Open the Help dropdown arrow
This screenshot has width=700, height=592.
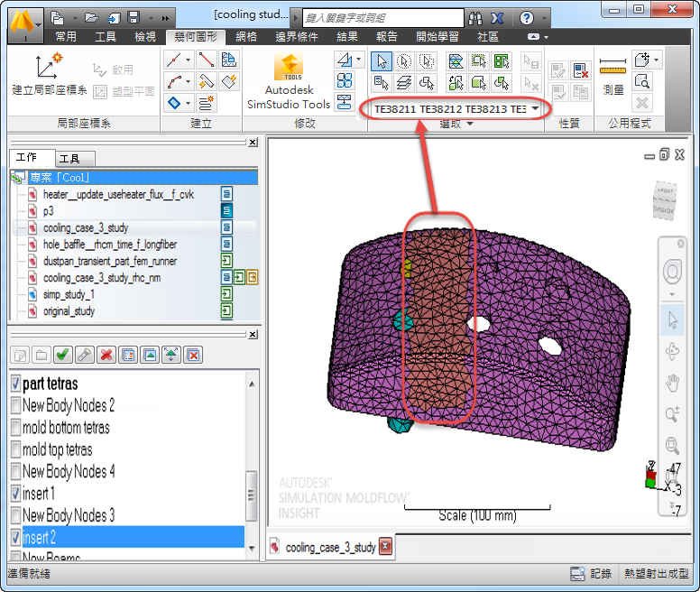(544, 18)
